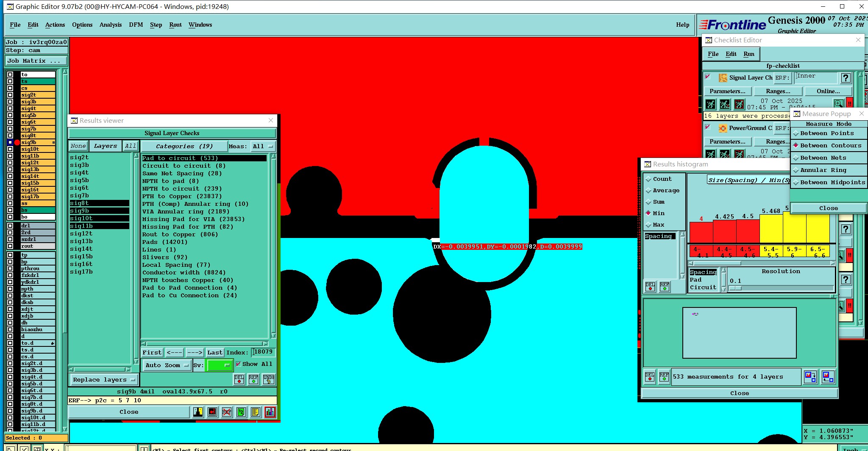This screenshot has width=868, height=451.
Task: Click the red 4.4-4.5 histogram bar label
Action: 724,252
